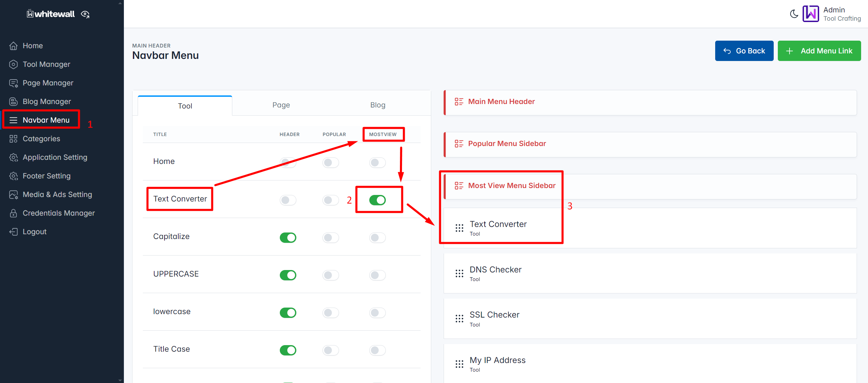The width and height of the screenshot is (868, 383).
Task: Click the Home house icon in sidebar
Action: (x=13, y=46)
